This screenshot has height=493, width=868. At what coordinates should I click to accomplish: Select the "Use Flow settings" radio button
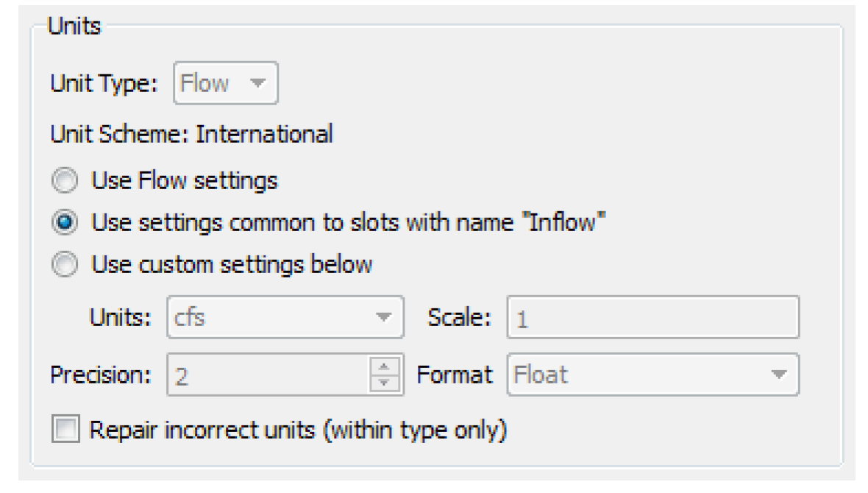pyautogui.click(x=66, y=181)
